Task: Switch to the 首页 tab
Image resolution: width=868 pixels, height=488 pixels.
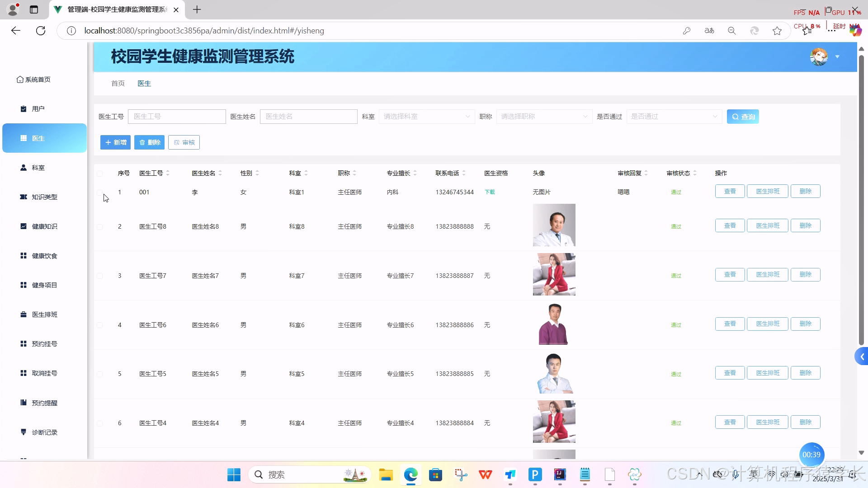Action: [118, 83]
